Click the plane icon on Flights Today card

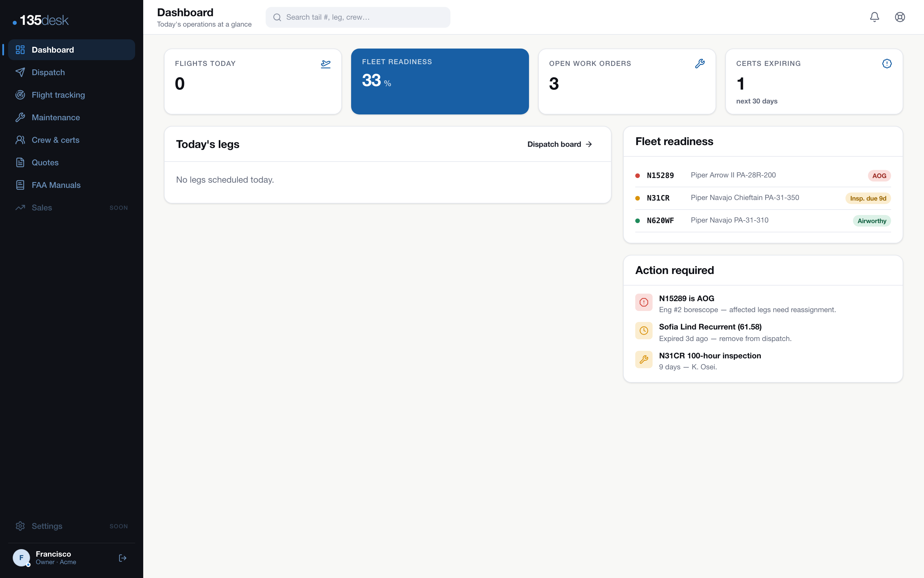coord(326,64)
